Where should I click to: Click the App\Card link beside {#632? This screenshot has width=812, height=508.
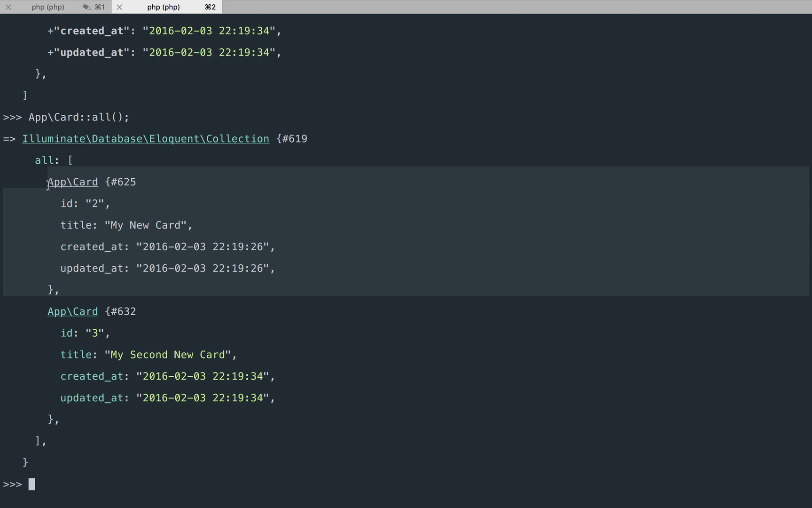click(73, 311)
